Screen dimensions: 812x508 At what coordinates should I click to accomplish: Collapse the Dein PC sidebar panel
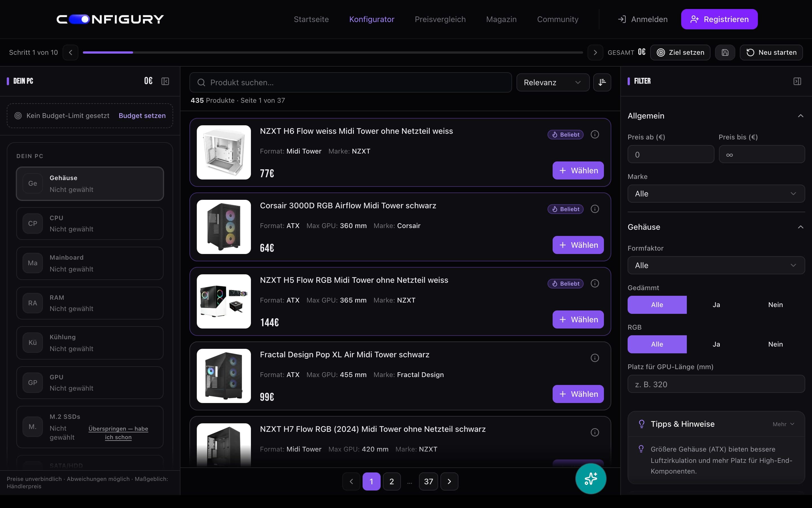pos(165,81)
